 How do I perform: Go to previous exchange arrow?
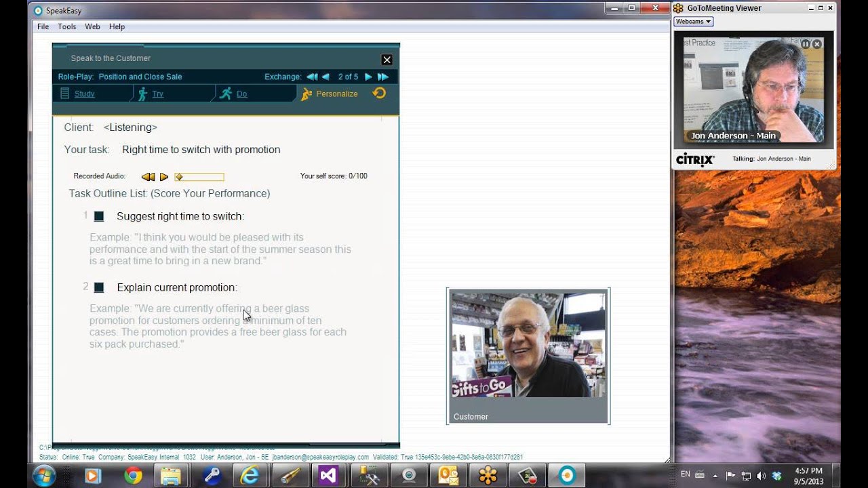click(325, 77)
